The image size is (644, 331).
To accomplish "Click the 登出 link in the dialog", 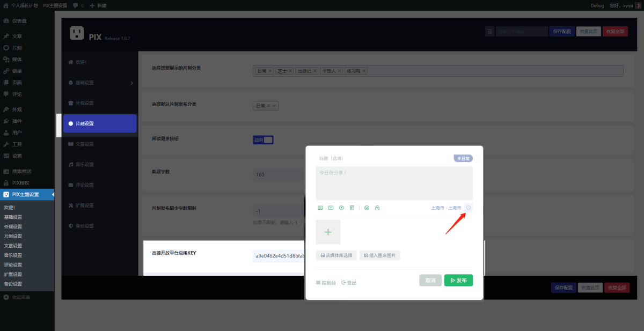I will click(349, 283).
